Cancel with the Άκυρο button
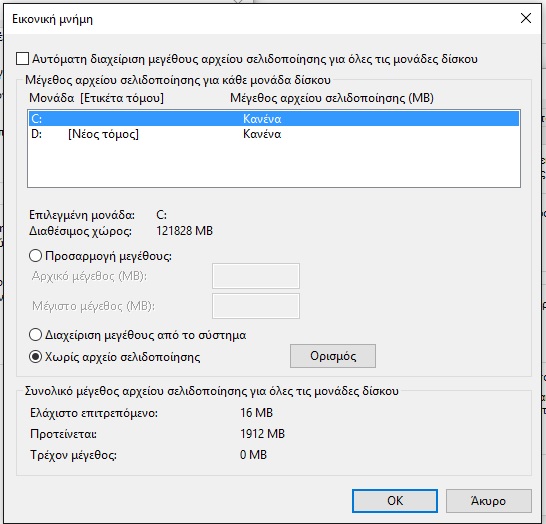 point(489,501)
